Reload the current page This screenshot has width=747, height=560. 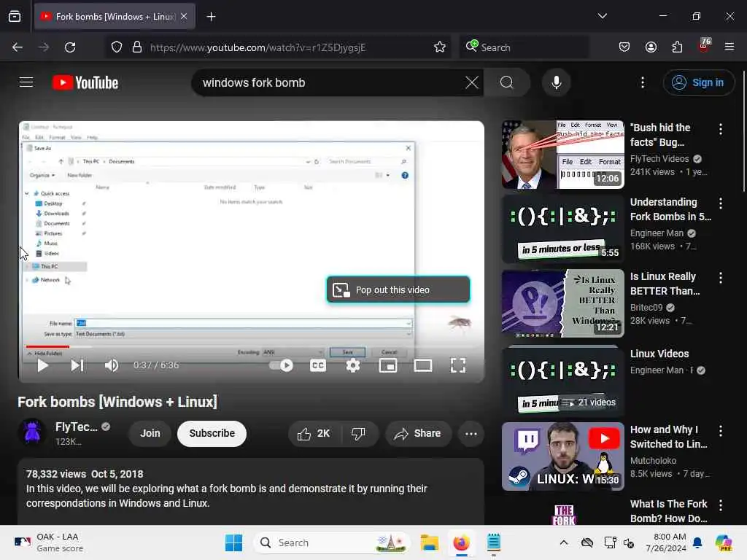(x=70, y=47)
